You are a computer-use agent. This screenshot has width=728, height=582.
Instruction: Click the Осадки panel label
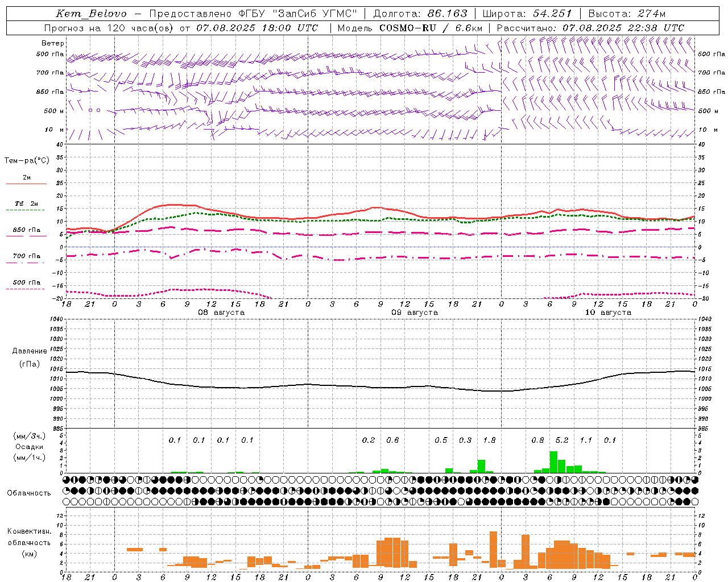(29, 447)
